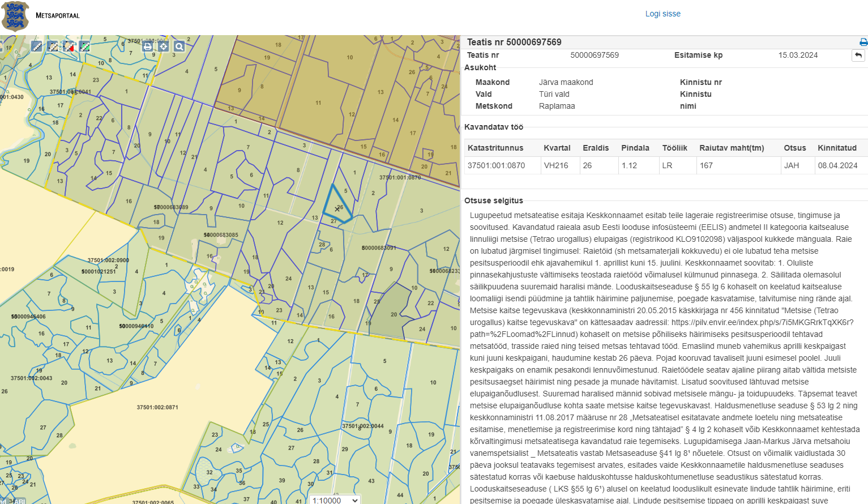This screenshot has height=504, width=868.
Task: Select the line distance measuring tool
Action: [37, 46]
